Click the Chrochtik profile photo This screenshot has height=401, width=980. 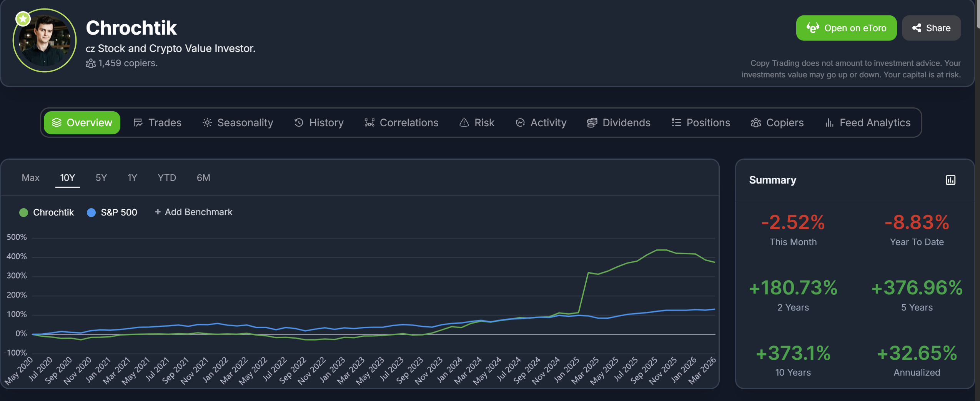pyautogui.click(x=45, y=41)
